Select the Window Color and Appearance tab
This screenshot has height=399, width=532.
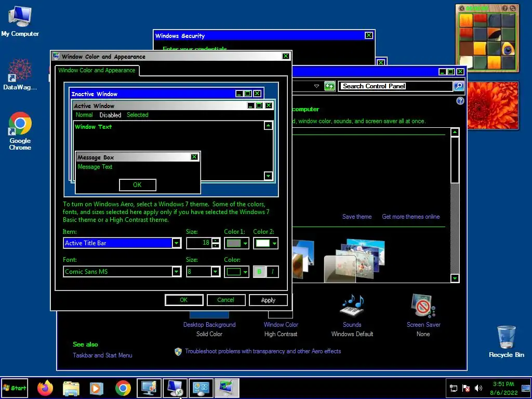(x=97, y=70)
